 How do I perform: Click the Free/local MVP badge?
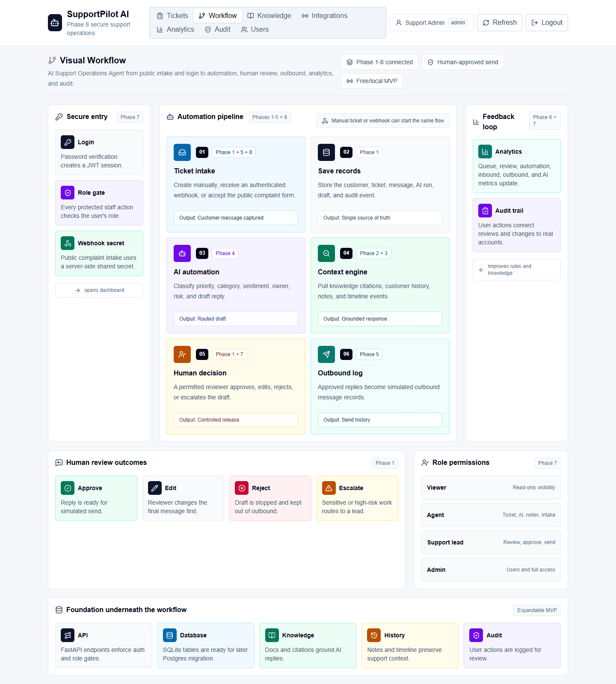pyautogui.click(x=372, y=81)
